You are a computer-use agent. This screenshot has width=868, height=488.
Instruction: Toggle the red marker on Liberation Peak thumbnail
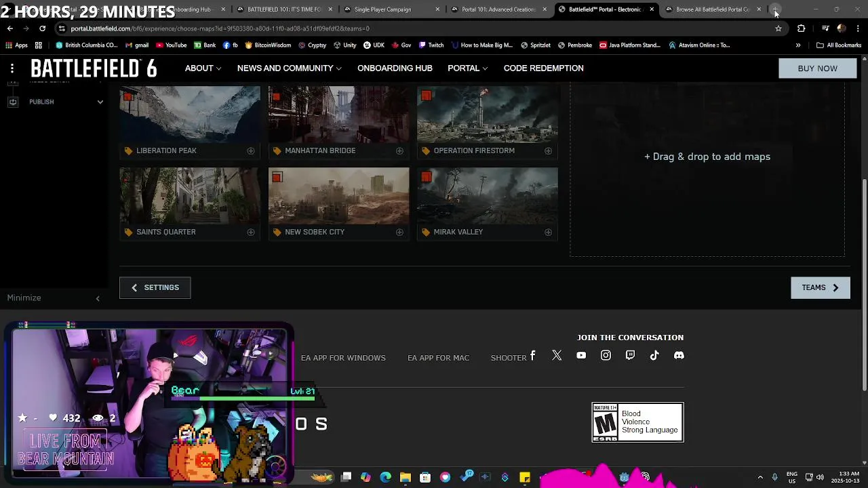pyautogui.click(x=128, y=96)
